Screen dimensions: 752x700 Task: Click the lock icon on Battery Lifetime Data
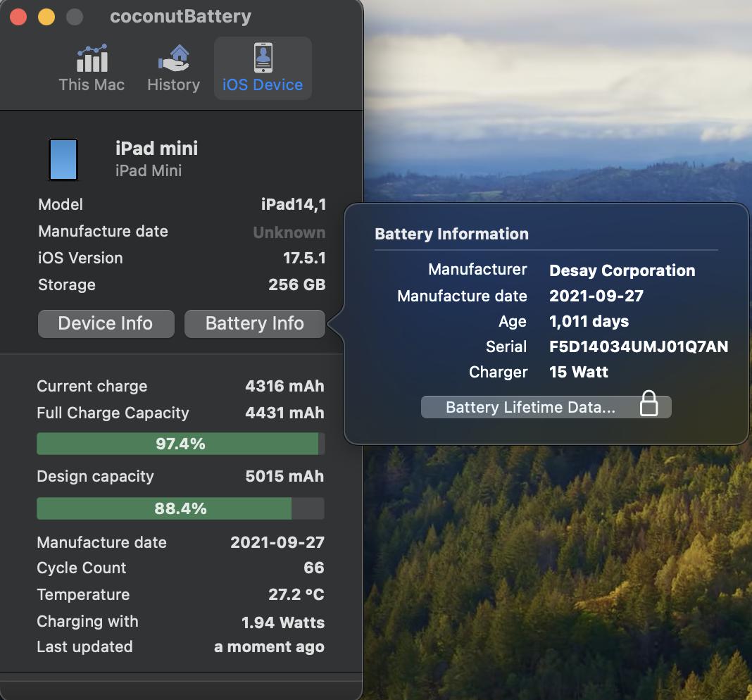pos(649,404)
